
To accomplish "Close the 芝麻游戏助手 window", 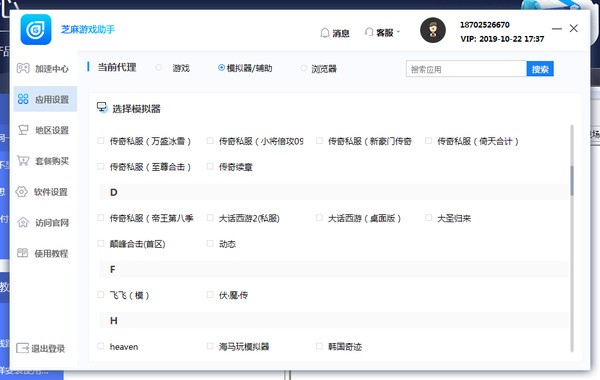I will click(x=573, y=28).
